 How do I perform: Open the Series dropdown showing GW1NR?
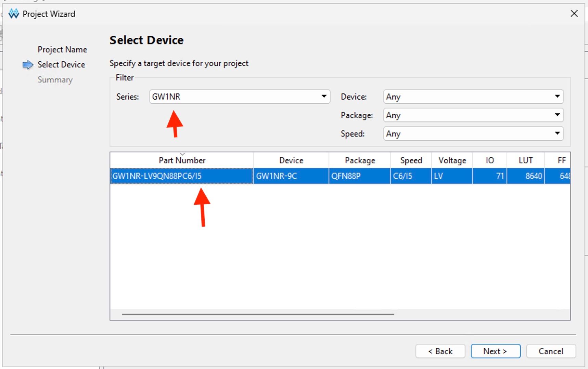(240, 97)
